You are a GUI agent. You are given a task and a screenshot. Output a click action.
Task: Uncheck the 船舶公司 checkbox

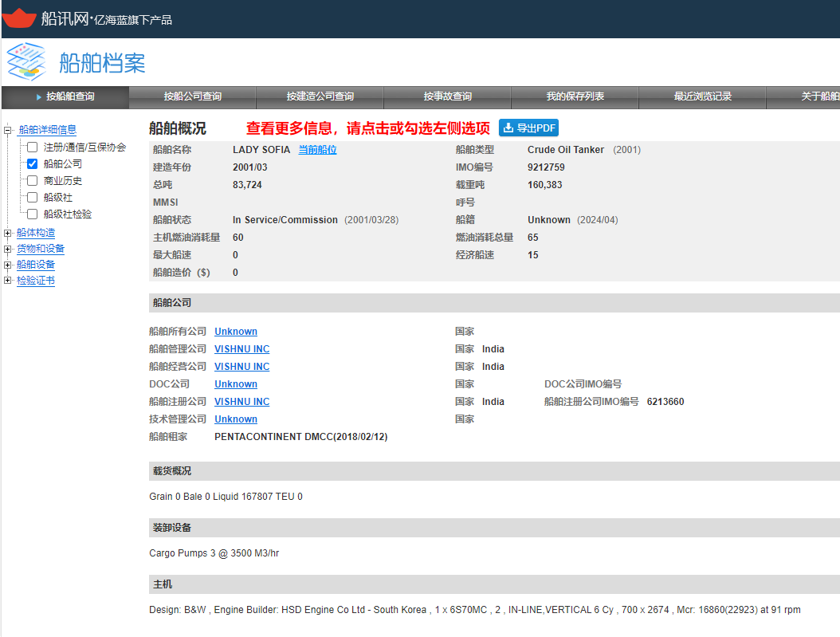(x=32, y=163)
